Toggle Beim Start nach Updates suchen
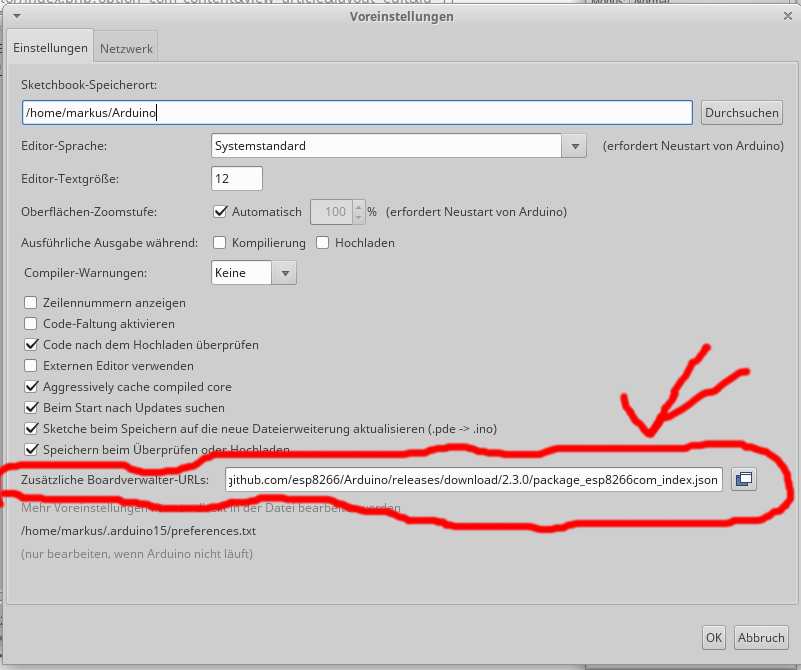Viewport: 801px width, 670px height. point(31,408)
